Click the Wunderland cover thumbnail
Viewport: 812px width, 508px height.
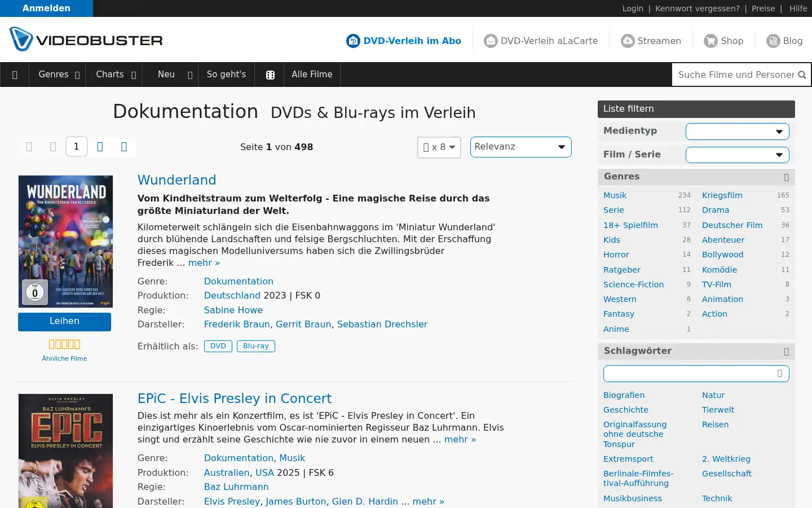65,242
